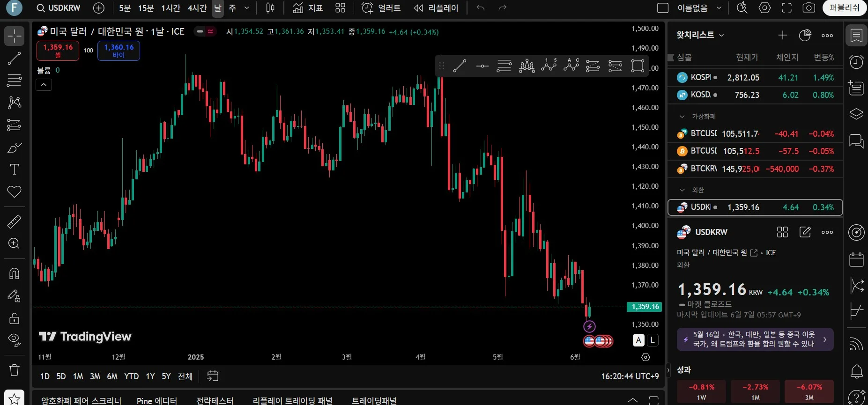Image resolution: width=868 pixels, height=405 pixels.
Task: Set the chart range to YTD
Action: [x=131, y=376]
